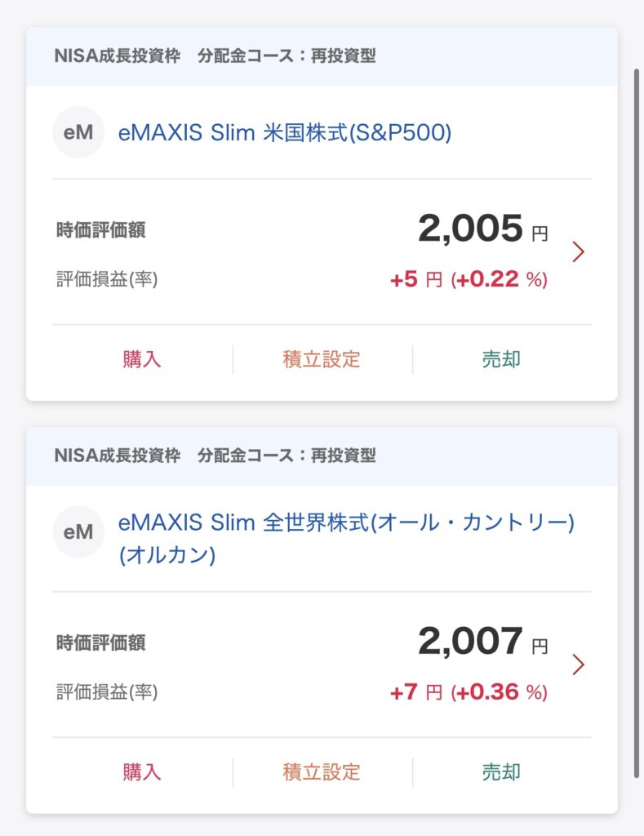The height and width of the screenshot is (836, 644).
Task: Click the 時価評価額 label in S&P500 card
Action: click(x=100, y=230)
